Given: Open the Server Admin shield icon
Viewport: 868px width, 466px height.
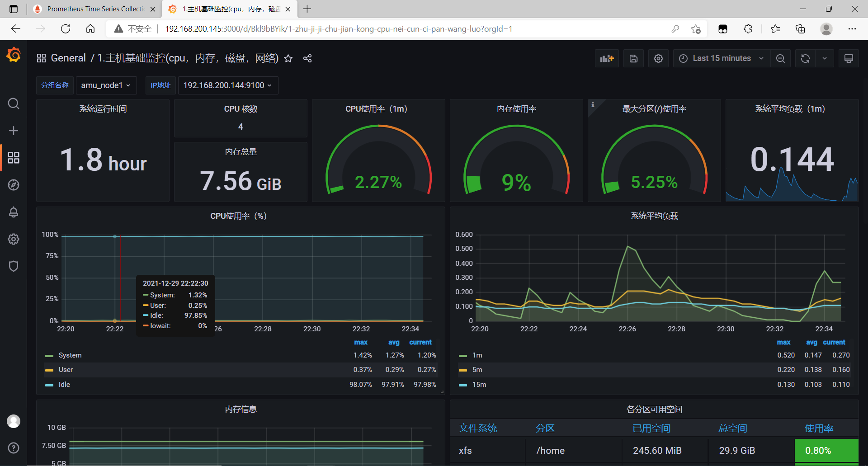Looking at the screenshot, I should [x=14, y=266].
